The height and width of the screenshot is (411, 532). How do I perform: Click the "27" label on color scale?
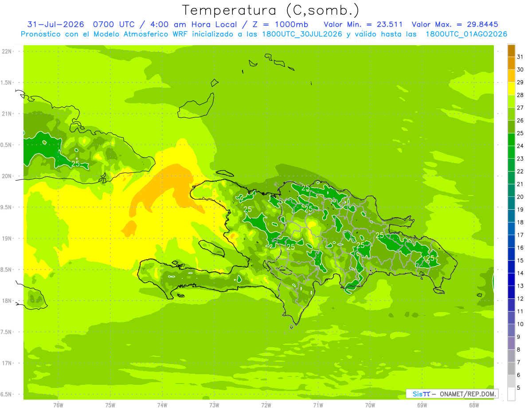pyautogui.click(x=520, y=108)
